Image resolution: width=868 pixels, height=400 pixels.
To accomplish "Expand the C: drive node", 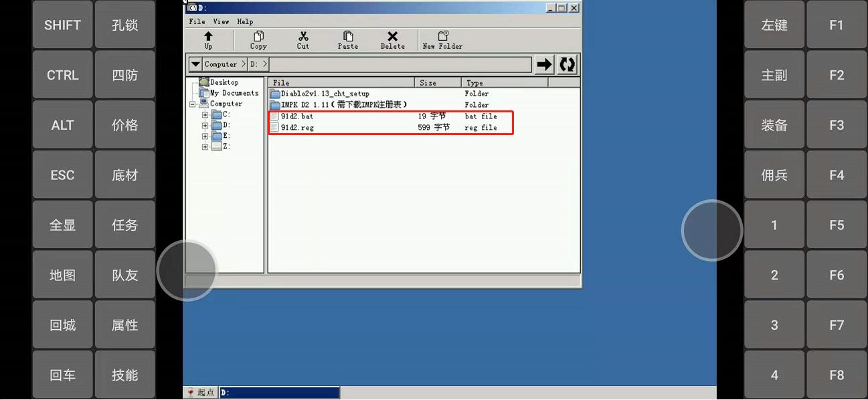I will [205, 115].
